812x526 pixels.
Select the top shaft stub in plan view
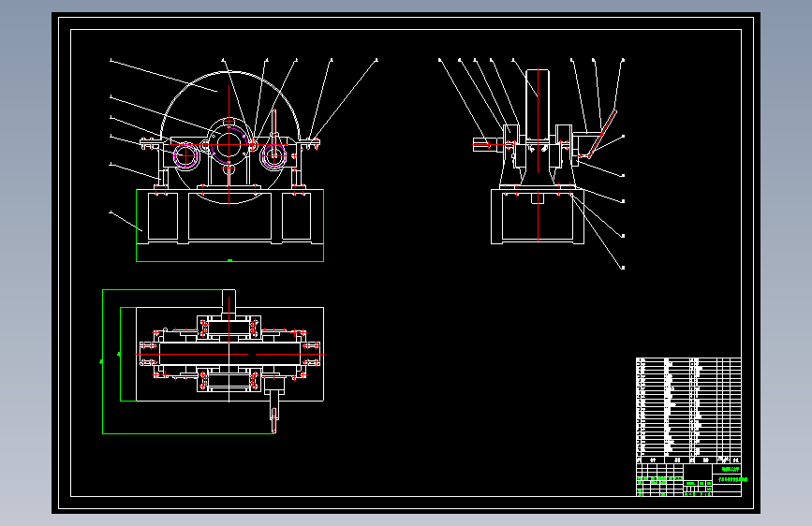tap(229, 301)
